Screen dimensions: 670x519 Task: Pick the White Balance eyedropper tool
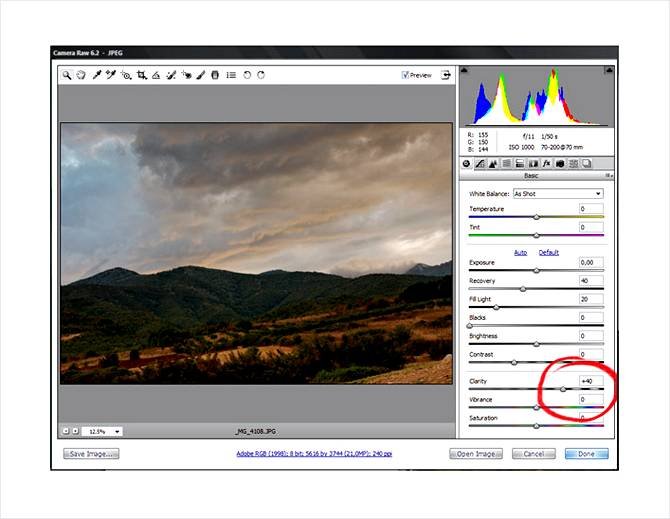click(97, 75)
